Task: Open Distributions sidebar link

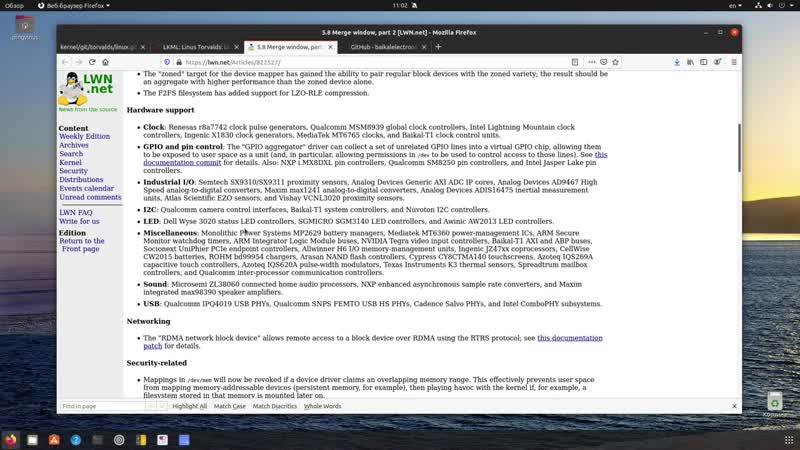Action: coord(81,180)
